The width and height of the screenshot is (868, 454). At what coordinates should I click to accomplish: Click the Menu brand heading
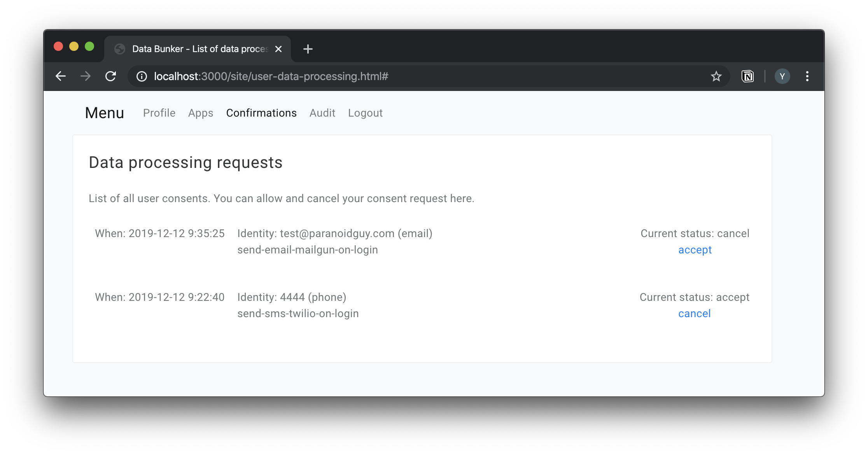(x=104, y=113)
